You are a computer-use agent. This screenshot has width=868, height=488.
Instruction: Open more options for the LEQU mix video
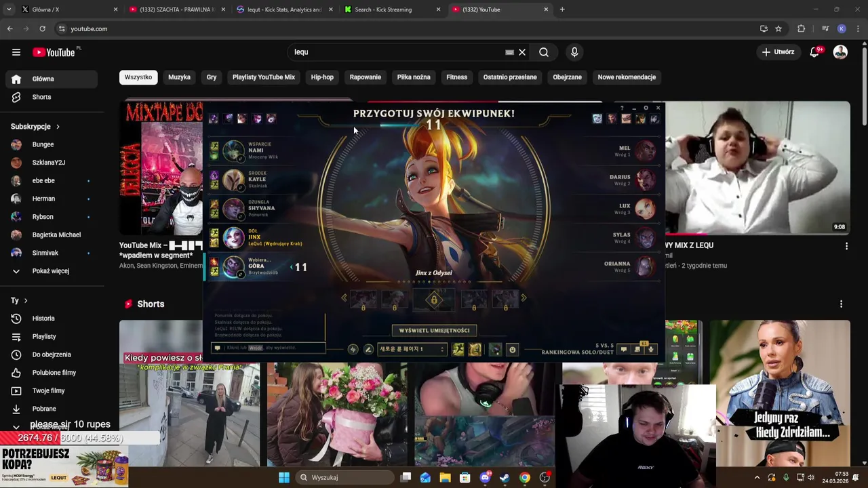846,246
